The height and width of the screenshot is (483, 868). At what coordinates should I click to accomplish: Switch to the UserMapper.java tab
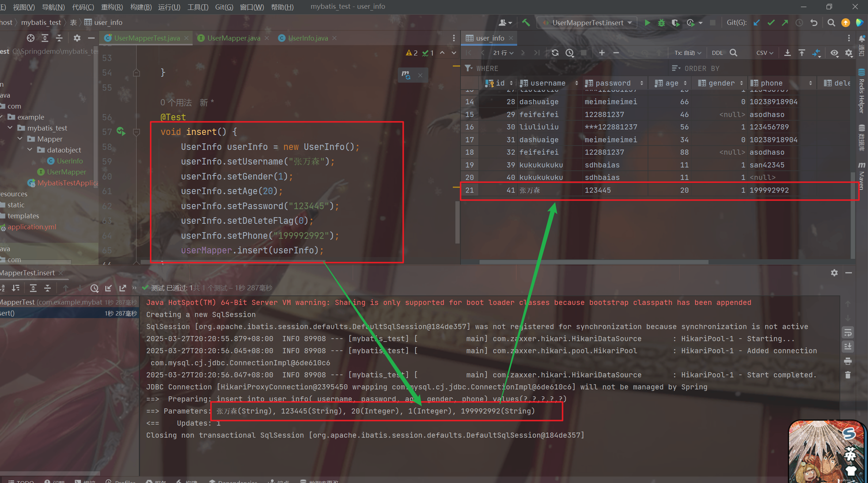coord(234,38)
